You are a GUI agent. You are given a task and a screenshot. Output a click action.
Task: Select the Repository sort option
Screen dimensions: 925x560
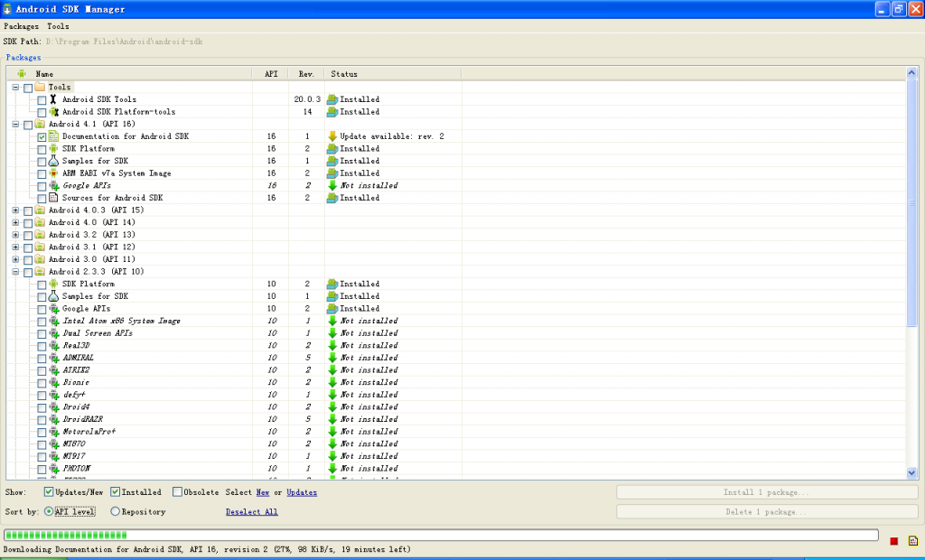tap(115, 511)
